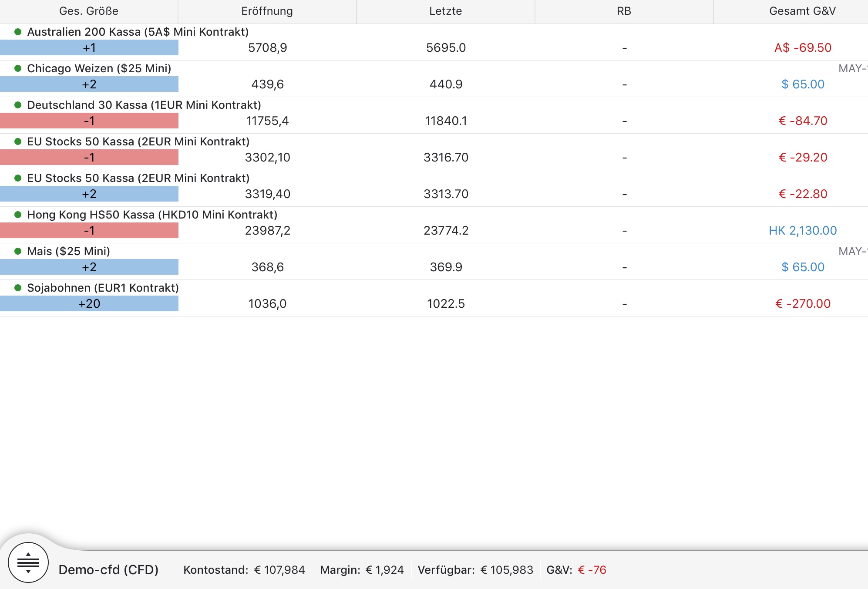Expand the account panel toggle button

(x=28, y=562)
